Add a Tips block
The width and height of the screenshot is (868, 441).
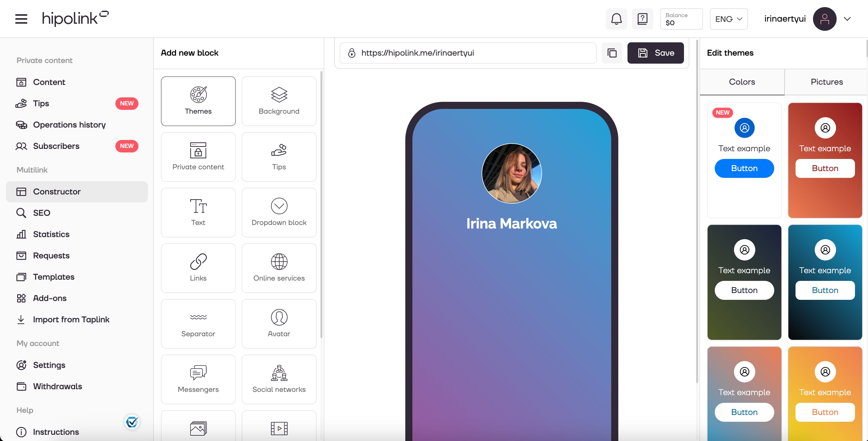[279, 157]
